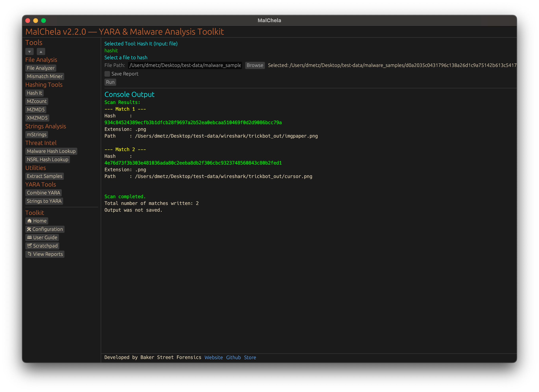Open the XMZMD5 tool
Viewport: 539px width, 392px height.
(x=37, y=118)
